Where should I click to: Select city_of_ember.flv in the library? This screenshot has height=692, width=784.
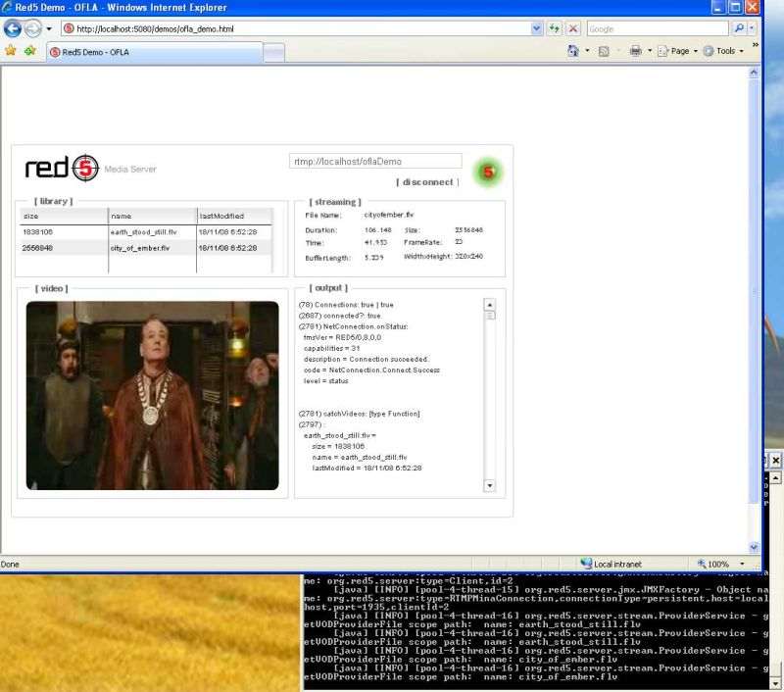pos(140,248)
